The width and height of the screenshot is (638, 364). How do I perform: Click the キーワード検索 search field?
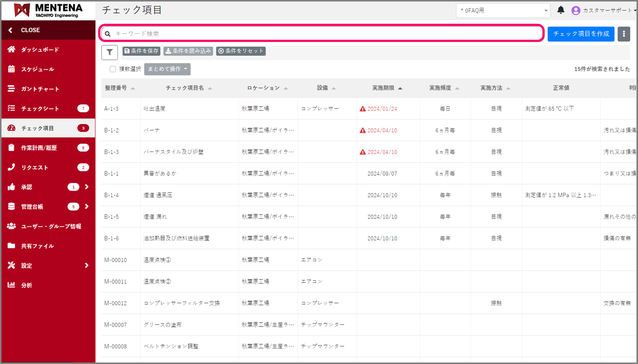point(323,33)
